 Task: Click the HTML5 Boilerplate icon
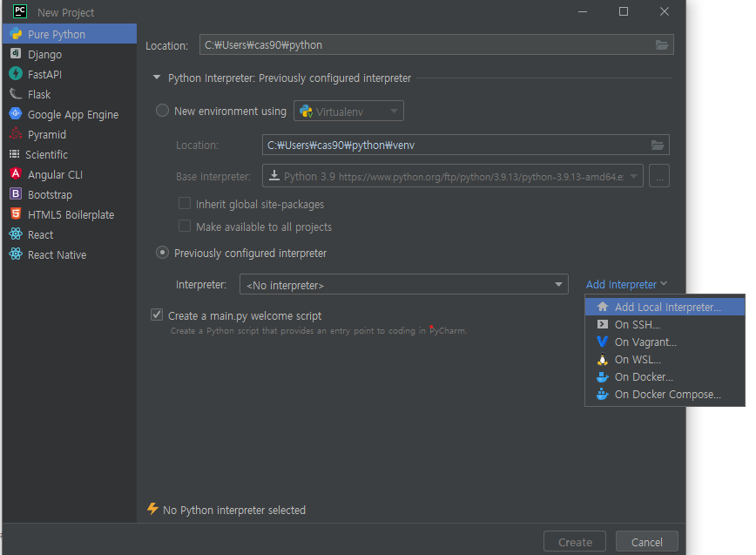point(16,214)
